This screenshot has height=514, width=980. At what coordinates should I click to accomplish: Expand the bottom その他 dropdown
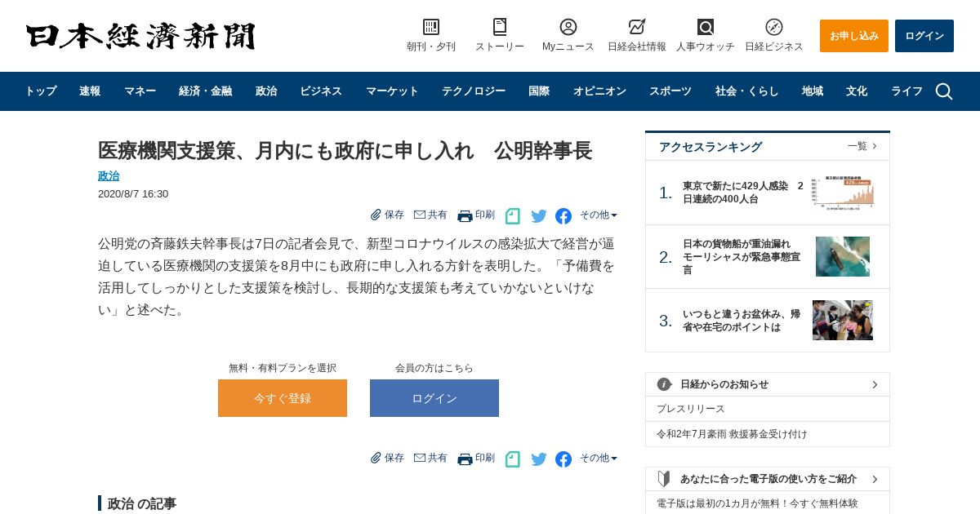(x=599, y=459)
